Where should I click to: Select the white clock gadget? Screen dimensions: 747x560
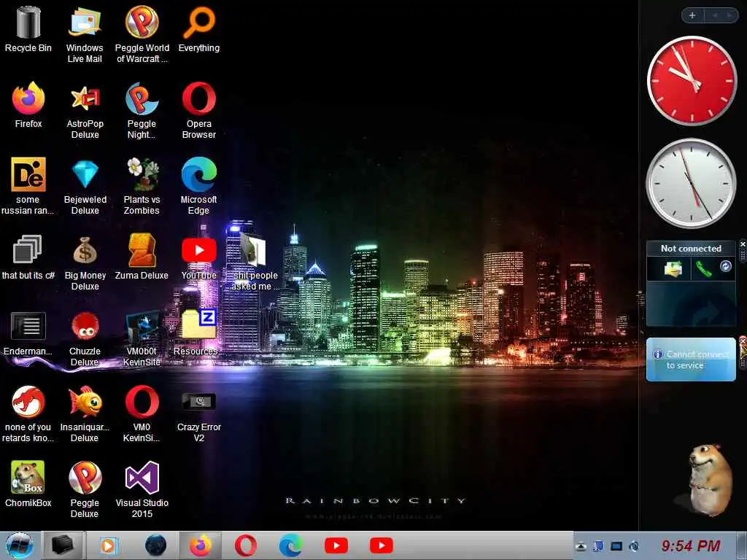coord(691,184)
